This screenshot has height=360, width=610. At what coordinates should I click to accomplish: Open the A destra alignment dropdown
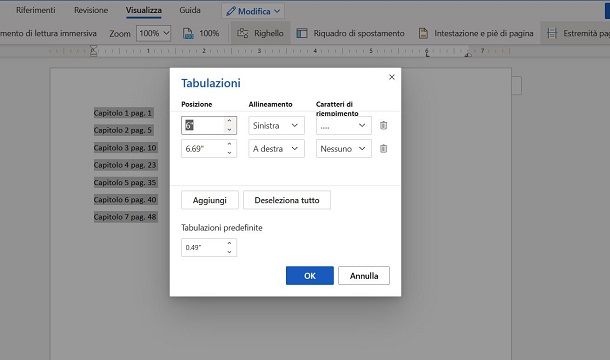click(276, 149)
